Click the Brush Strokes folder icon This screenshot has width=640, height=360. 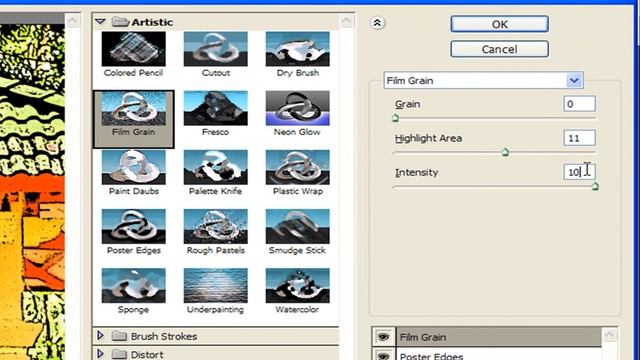tap(119, 336)
